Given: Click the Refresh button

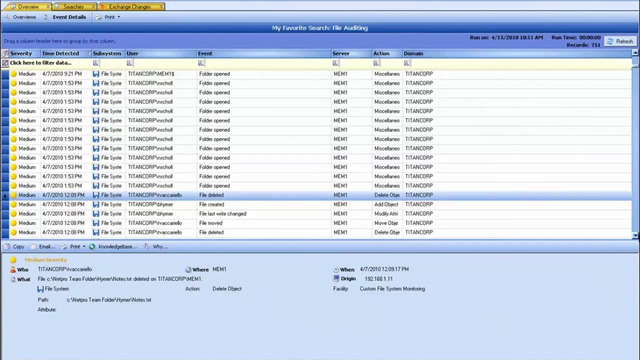Looking at the screenshot, I should click(620, 41).
